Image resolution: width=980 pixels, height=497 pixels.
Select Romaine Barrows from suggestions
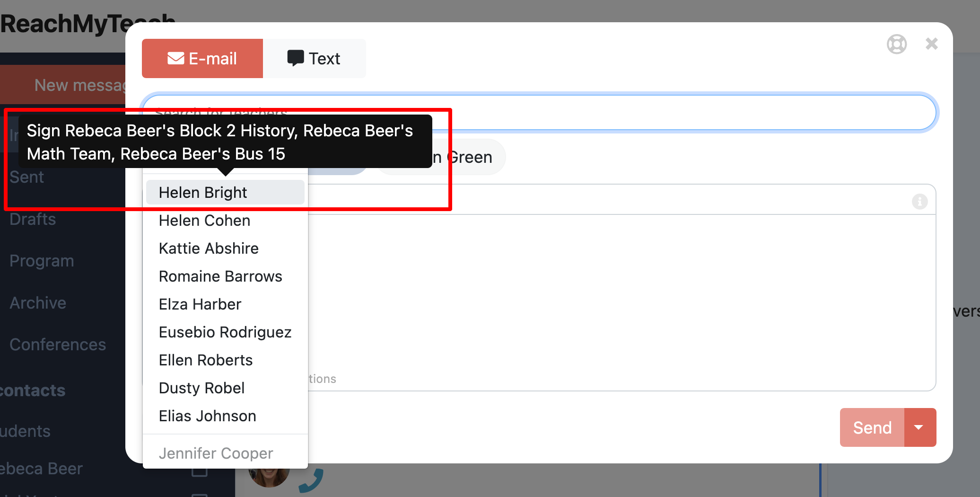[x=220, y=276]
